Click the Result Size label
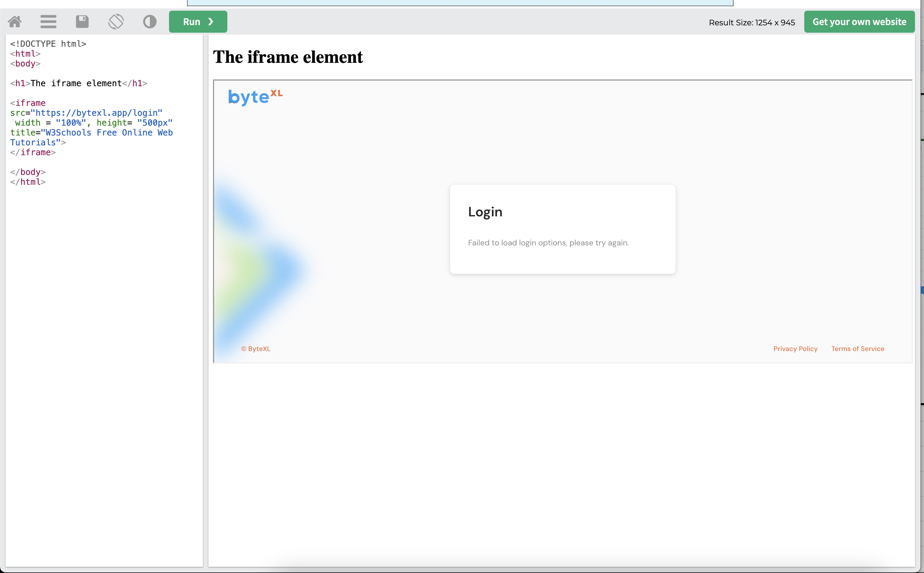Image resolution: width=924 pixels, height=573 pixels. point(752,23)
